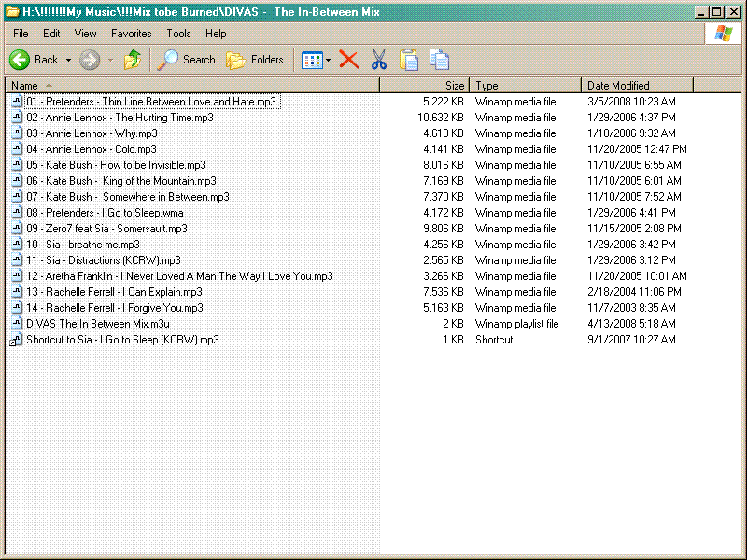Viewport: 747px width, 560px height.
Task: Click the Forward arrow button
Action: pos(90,60)
